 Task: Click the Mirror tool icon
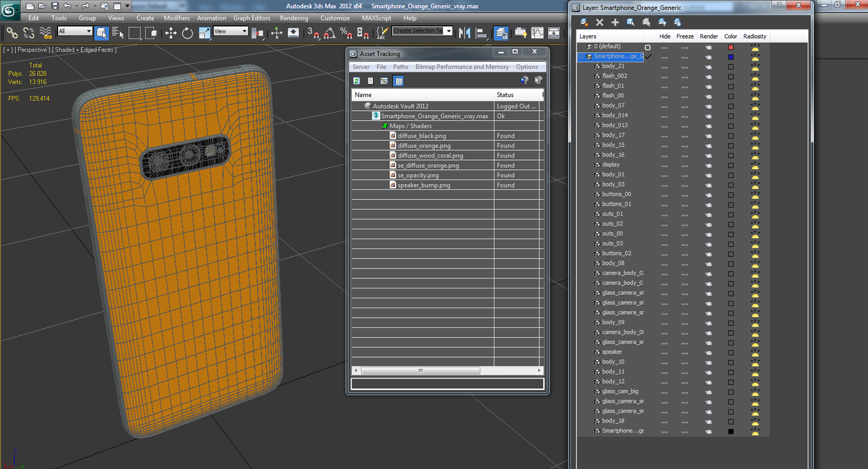point(465,33)
